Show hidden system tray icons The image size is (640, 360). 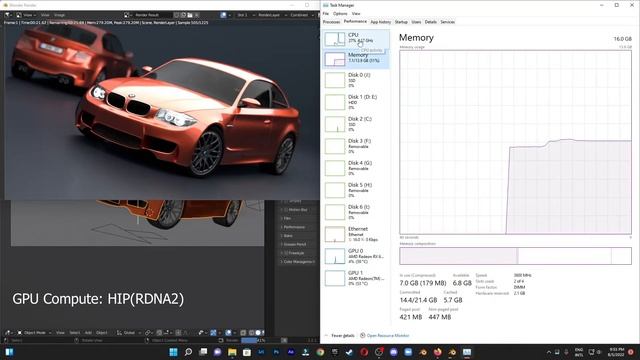point(549,352)
